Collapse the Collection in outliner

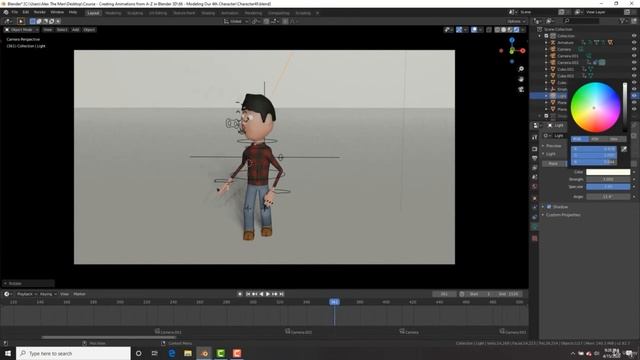(x=540, y=36)
